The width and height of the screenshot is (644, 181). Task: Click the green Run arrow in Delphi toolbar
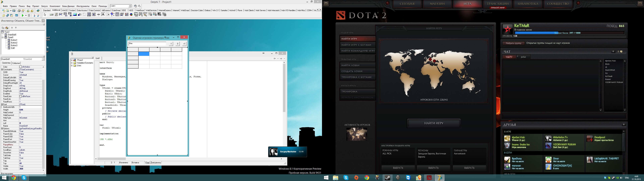pyautogui.click(x=22, y=15)
